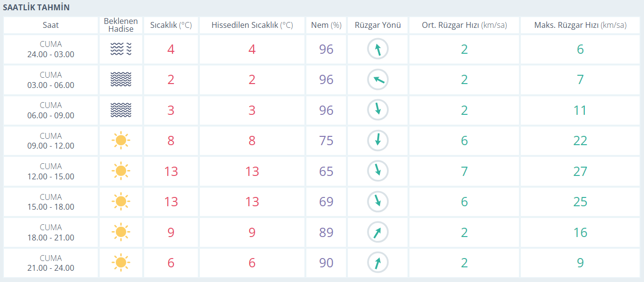The width and height of the screenshot is (644, 282).
Task: Click the max wind speed value 27
Action: tap(580, 171)
